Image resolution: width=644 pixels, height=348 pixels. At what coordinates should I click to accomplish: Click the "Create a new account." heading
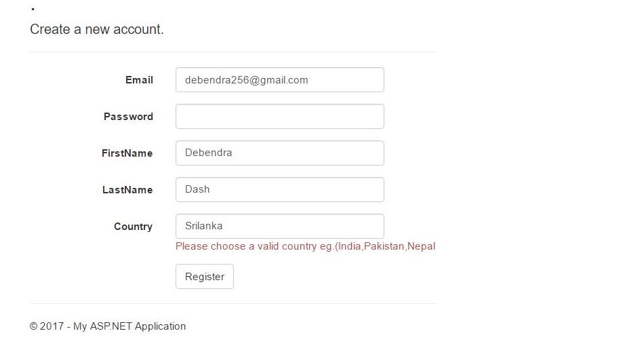click(97, 30)
